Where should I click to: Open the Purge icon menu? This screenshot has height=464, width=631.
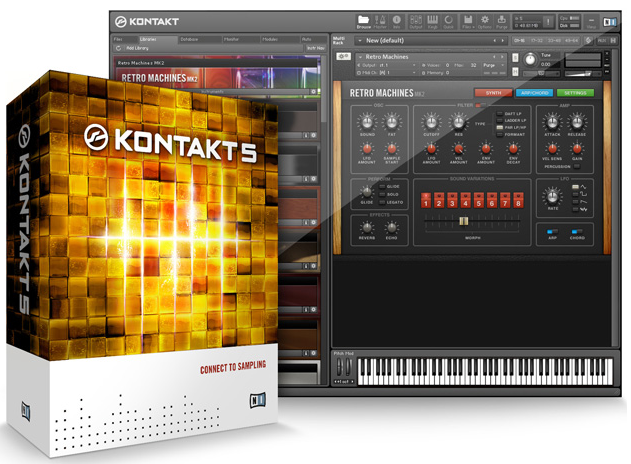tap(501, 20)
